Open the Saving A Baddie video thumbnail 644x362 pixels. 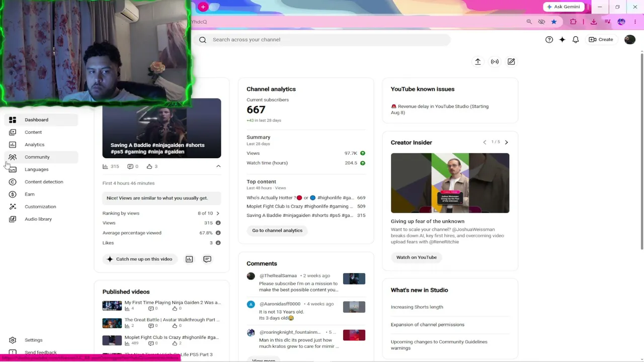point(162,128)
